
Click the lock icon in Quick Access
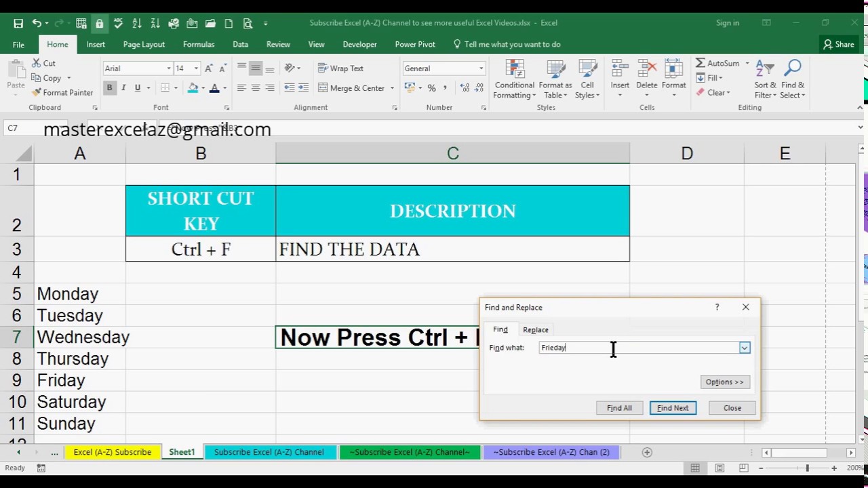click(100, 23)
